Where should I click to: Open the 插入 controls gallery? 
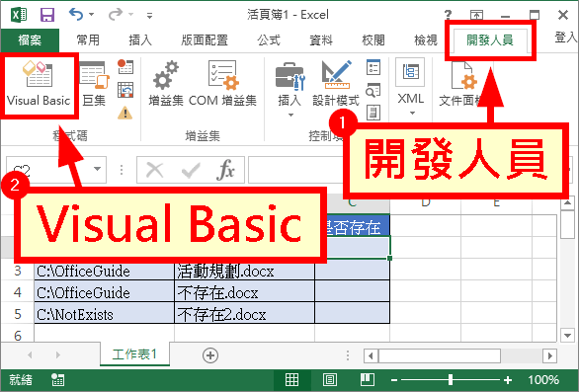coord(289,89)
